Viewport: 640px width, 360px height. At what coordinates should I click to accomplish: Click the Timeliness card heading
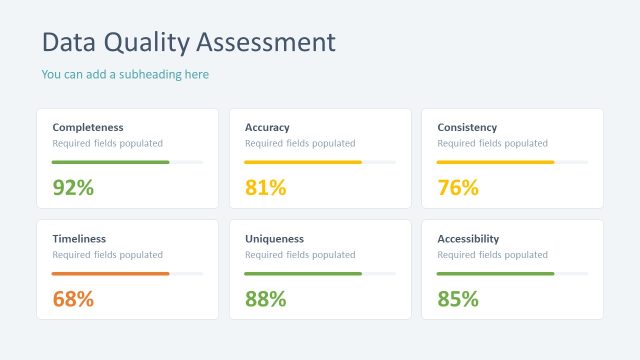79,239
